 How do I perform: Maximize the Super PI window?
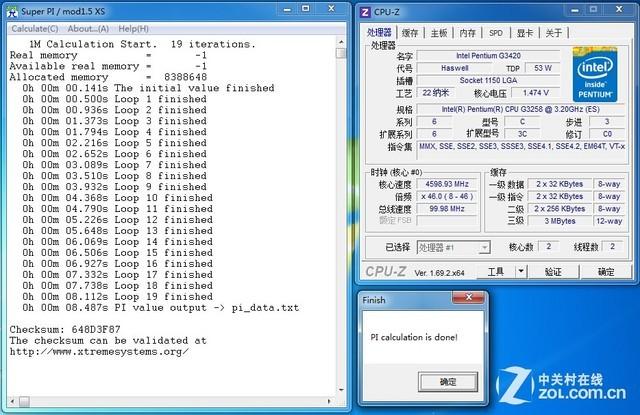(306, 9)
